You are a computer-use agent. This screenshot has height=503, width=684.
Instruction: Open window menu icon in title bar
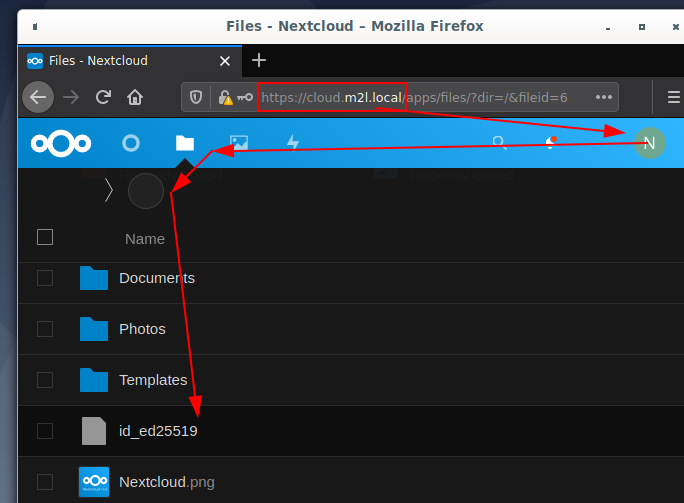(x=35, y=27)
